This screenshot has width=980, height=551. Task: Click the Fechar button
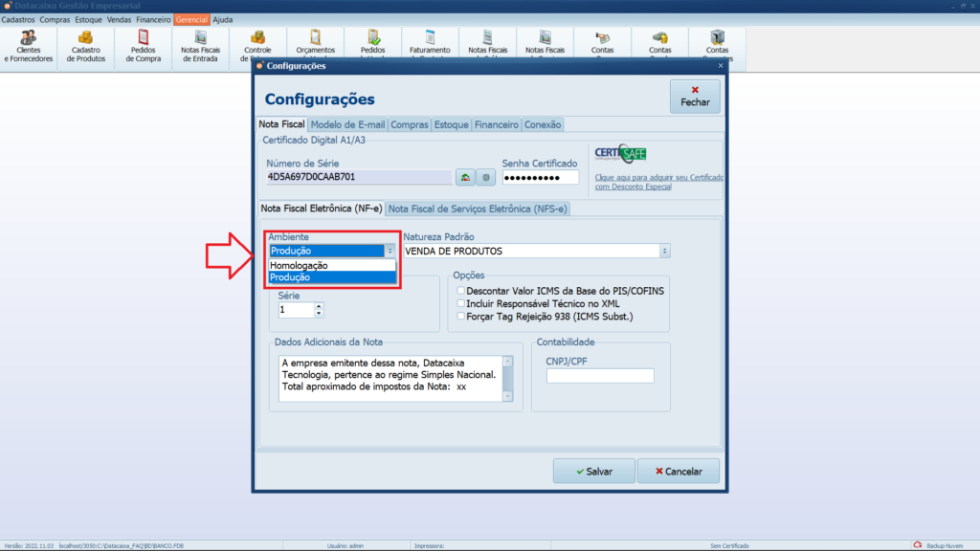(695, 97)
